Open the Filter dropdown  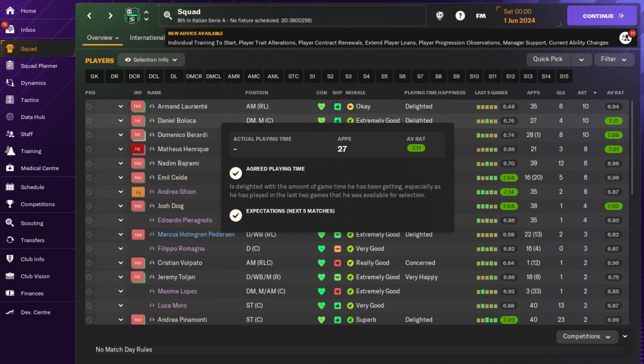[x=614, y=59]
